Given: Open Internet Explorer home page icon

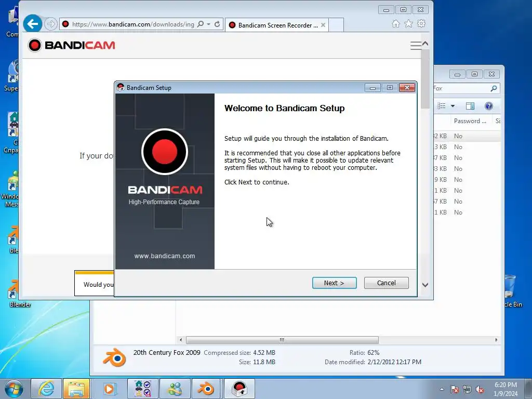Looking at the screenshot, I should coord(395,24).
